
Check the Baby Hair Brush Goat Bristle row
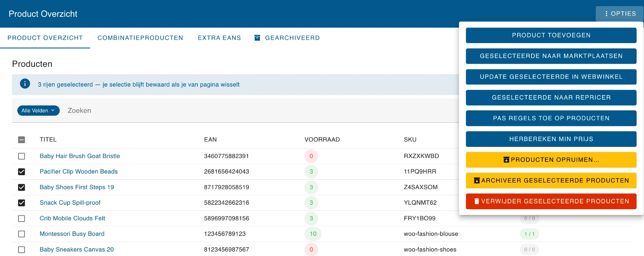[x=22, y=156]
